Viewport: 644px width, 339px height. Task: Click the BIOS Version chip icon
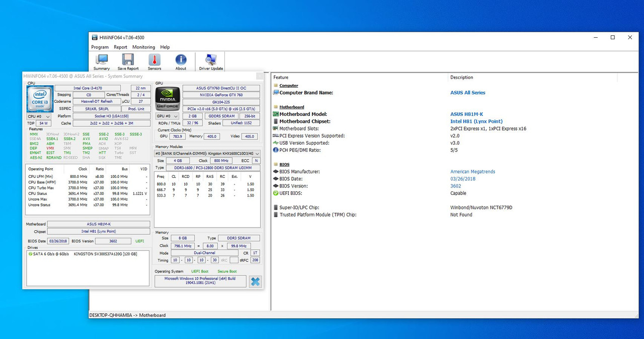tap(276, 186)
